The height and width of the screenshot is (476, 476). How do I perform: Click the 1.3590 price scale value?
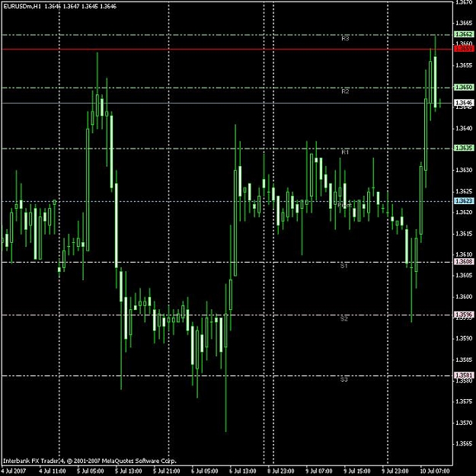coord(464,338)
